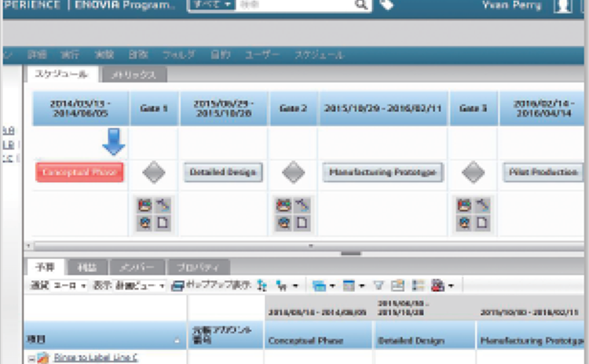Click the search magnifier icon
Screen dimensions: 589x364
tap(361, 5)
